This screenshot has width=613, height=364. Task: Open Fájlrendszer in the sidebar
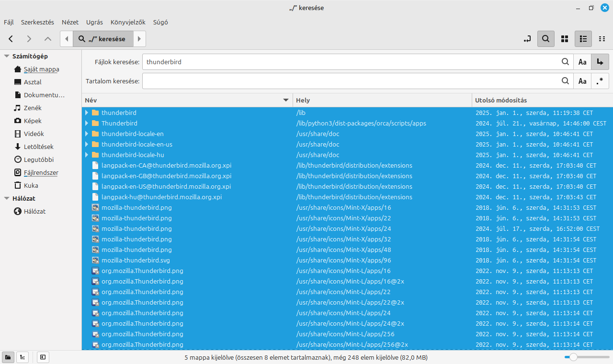click(41, 172)
